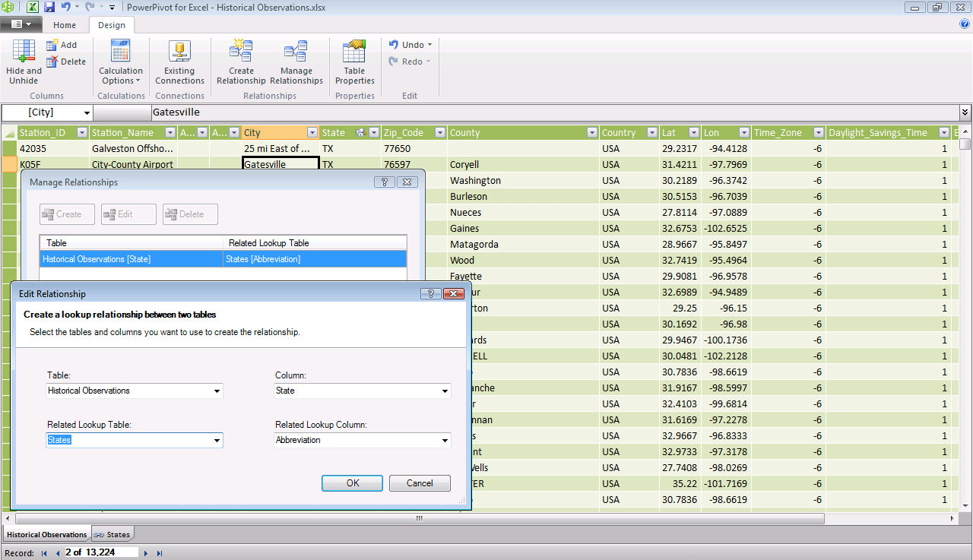The image size is (973, 560).
Task: Add a new column using the ribbon icon
Action: (x=65, y=45)
